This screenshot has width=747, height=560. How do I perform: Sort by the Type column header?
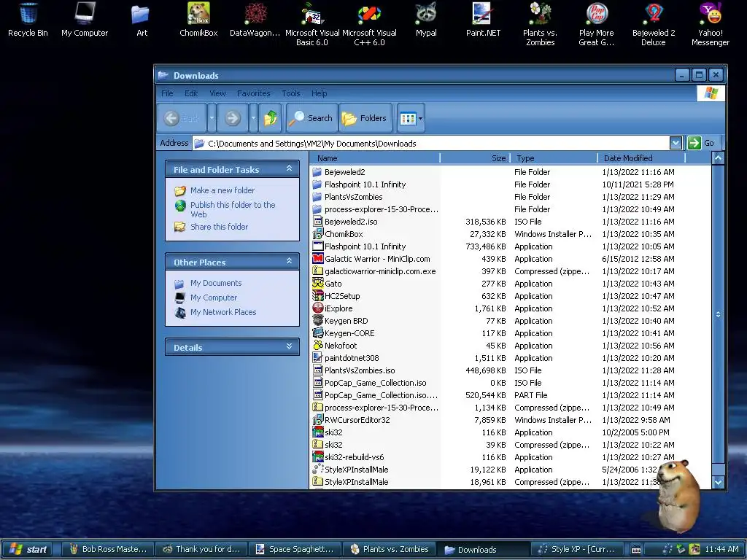(554, 158)
